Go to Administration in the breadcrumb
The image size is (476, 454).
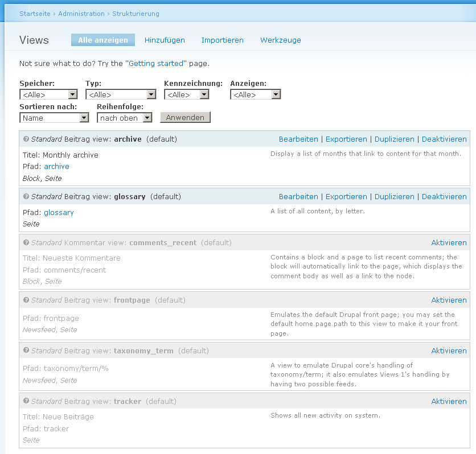(x=81, y=14)
